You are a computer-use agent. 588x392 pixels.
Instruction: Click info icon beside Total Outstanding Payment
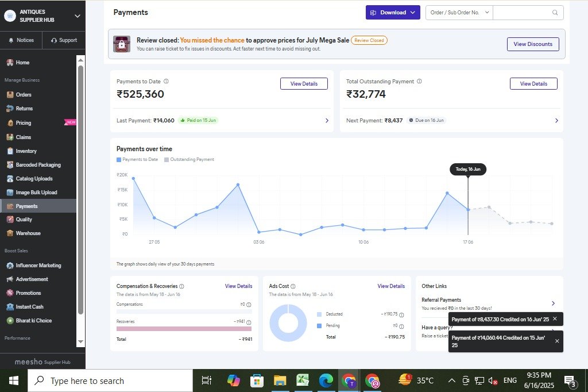tap(419, 82)
